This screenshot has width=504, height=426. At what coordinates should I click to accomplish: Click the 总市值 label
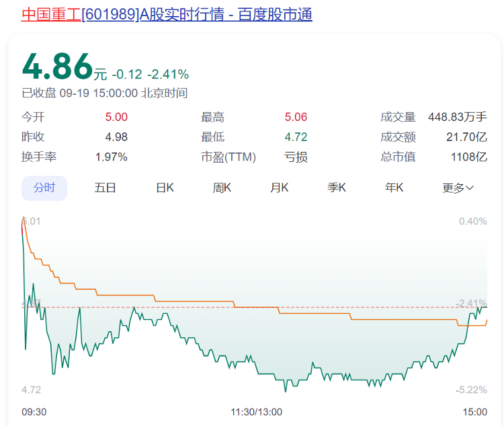click(x=398, y=157)
